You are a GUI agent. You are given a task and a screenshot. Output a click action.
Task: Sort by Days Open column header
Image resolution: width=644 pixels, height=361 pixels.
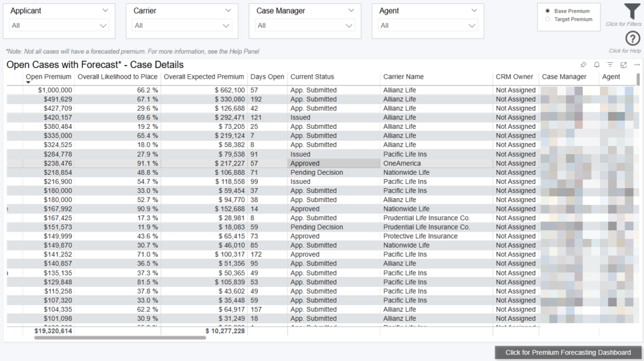(267, 77)
